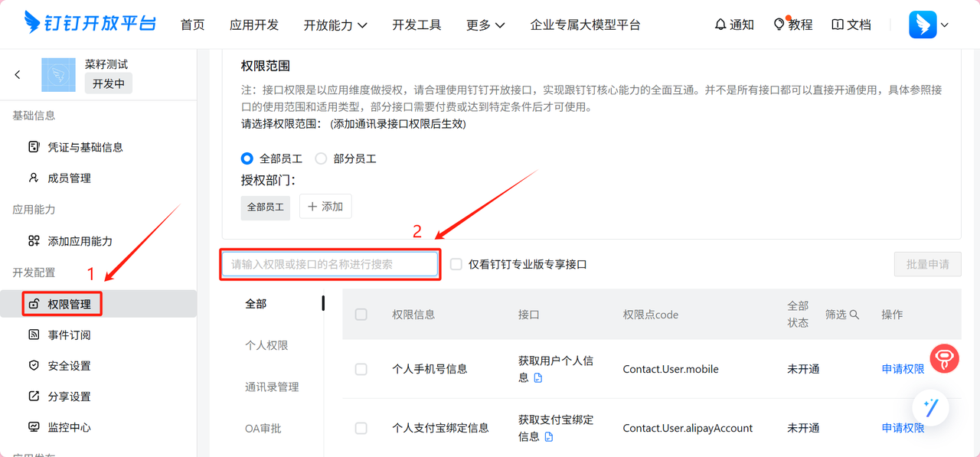Click 申请权限 for Contact.User.mobile
Viewport: 980px width, 457px height.
[903, 369]
